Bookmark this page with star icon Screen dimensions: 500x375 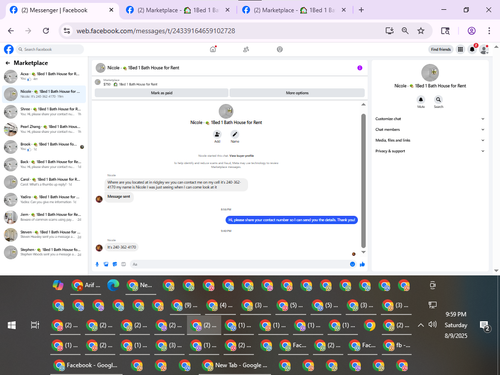pos(421,31)
